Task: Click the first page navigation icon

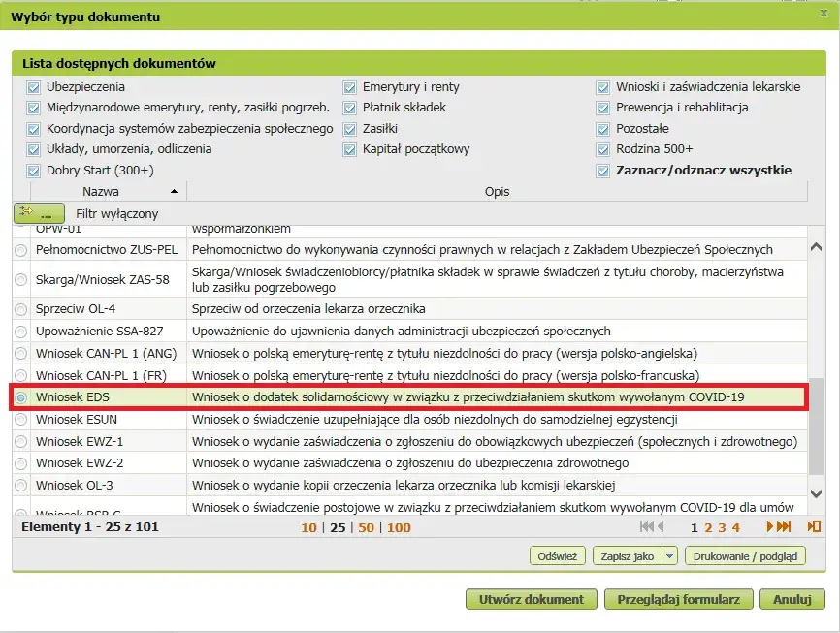Action: point(646,527)
